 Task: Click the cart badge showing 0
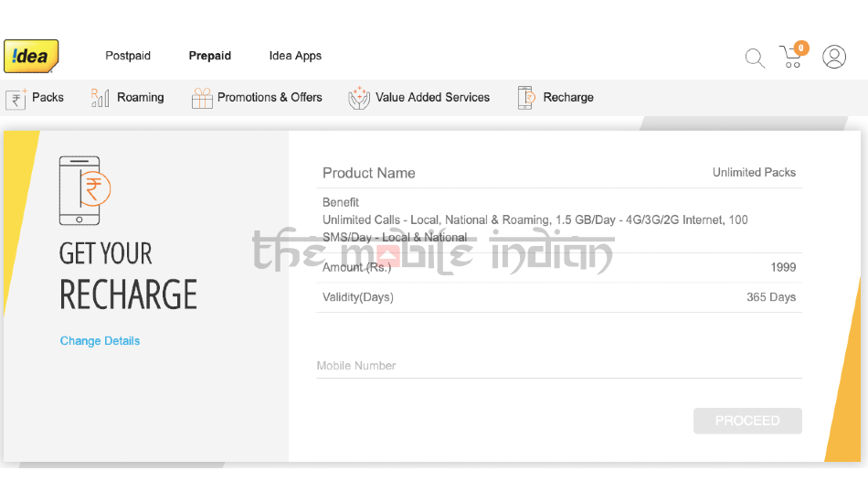tap(800, 48)
